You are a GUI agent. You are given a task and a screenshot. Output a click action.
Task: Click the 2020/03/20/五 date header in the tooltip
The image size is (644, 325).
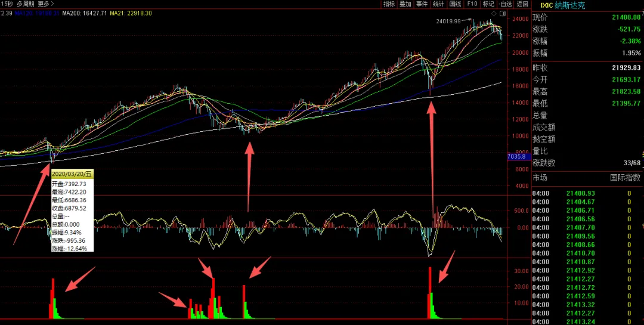72,174
